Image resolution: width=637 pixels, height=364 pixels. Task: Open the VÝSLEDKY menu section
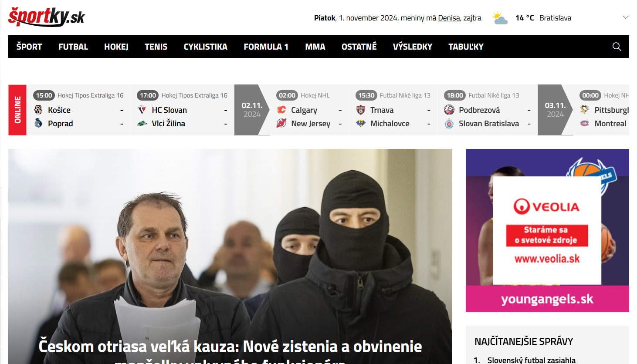tap(412, 47)
